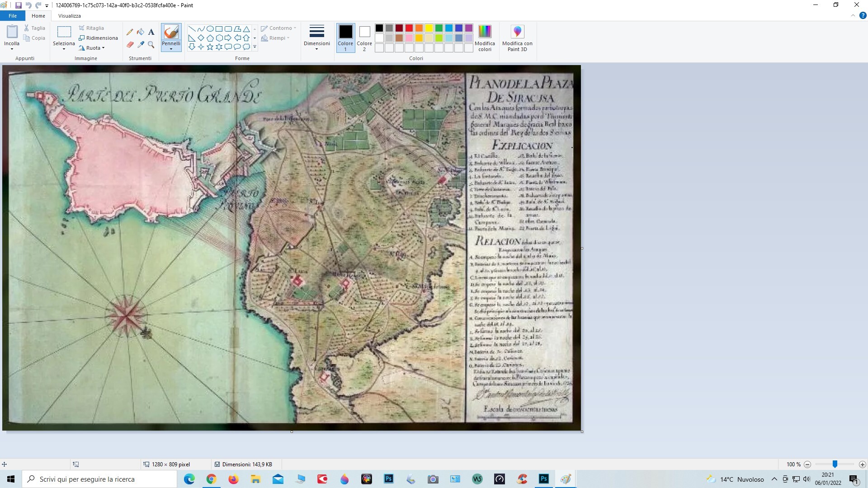Switch to the Visualizza tab
Screen dimensions: 868x488
tap(70, 16)
